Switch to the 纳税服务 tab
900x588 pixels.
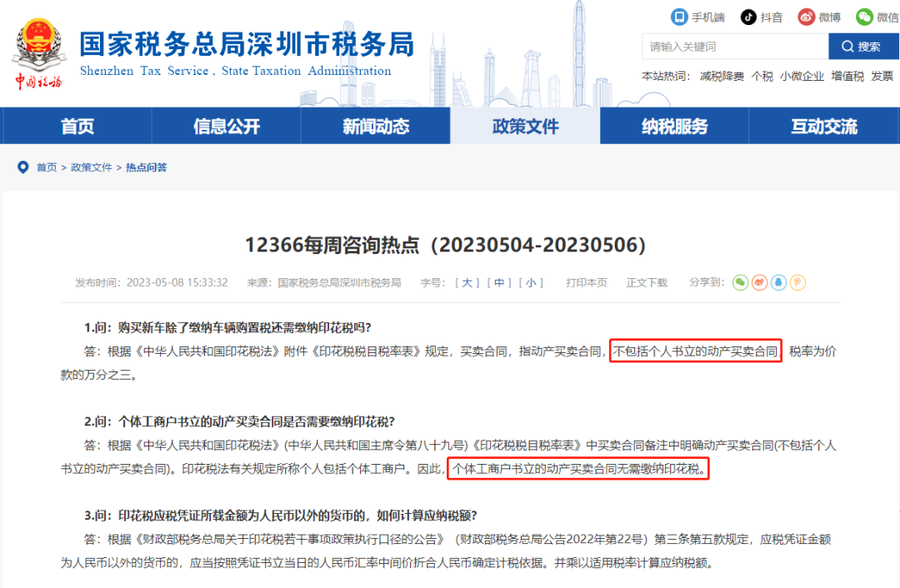pyautogui.click(x=675, y=126)
